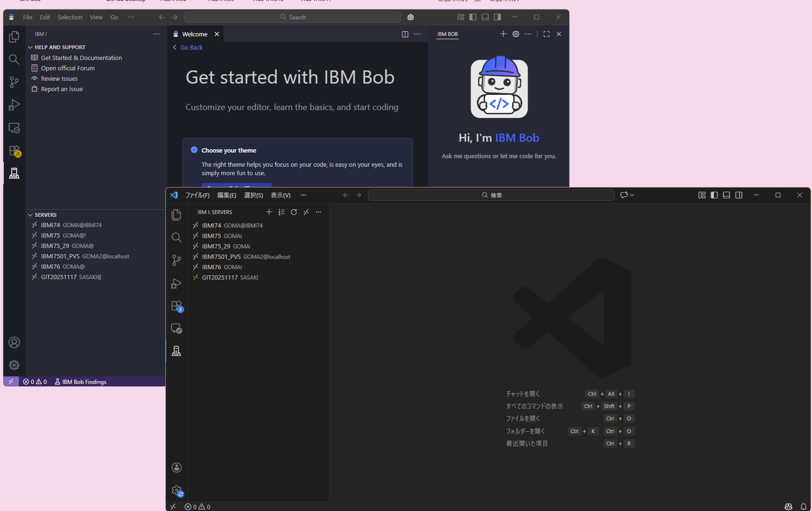Open the ファイル(F) menu in VS Code
812x511 pixels.
pyautogui.click(x=197, y=195)
